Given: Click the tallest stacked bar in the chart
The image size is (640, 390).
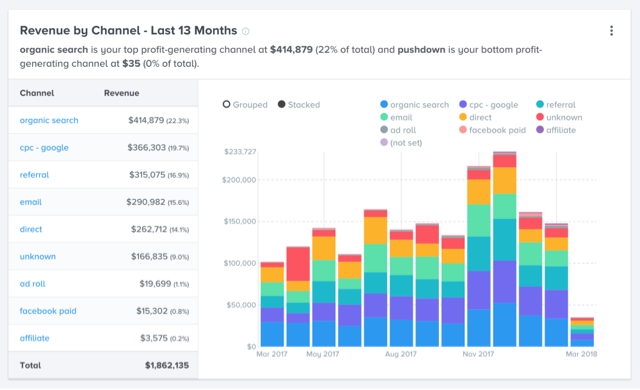Looking at the screenshot, I should coord(504,249).
